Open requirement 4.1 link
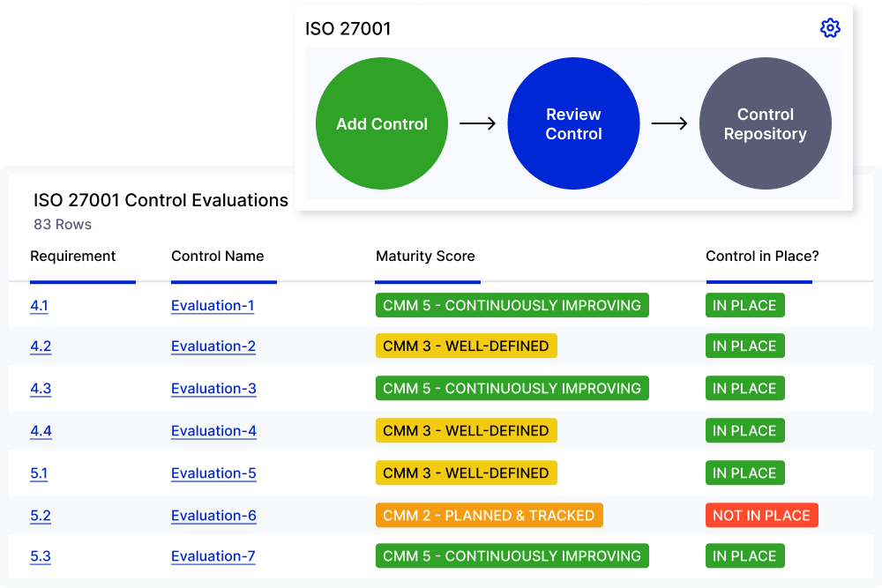 tap(39, 305)
